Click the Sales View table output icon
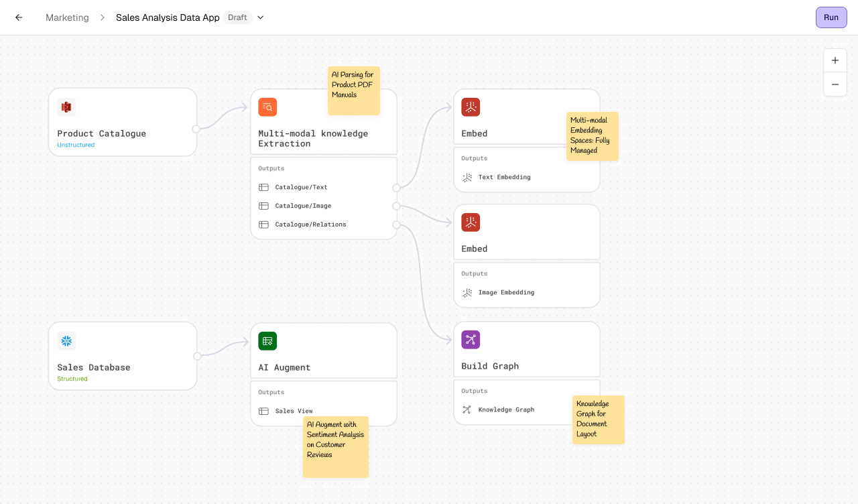This screenshot has width=858, height=504. click(263, 410)
